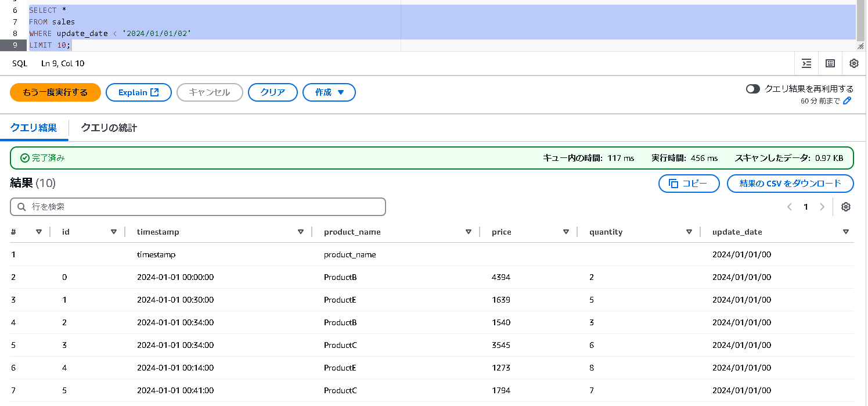Screen dimensions: 868x406
Task: Open the 作成 dropdown button
Action: pyautogui.click(x=329, y=92)
